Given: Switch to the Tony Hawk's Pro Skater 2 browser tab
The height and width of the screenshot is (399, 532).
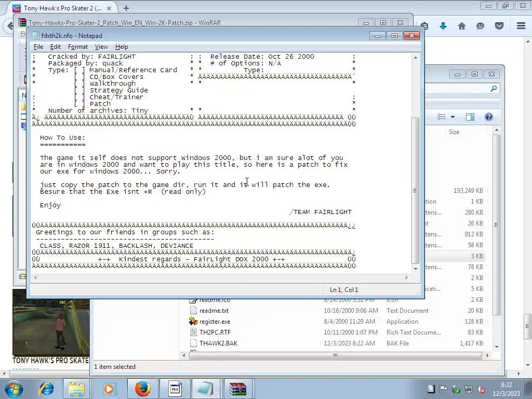Looking at the screenshot, I should tap(62, 8).
